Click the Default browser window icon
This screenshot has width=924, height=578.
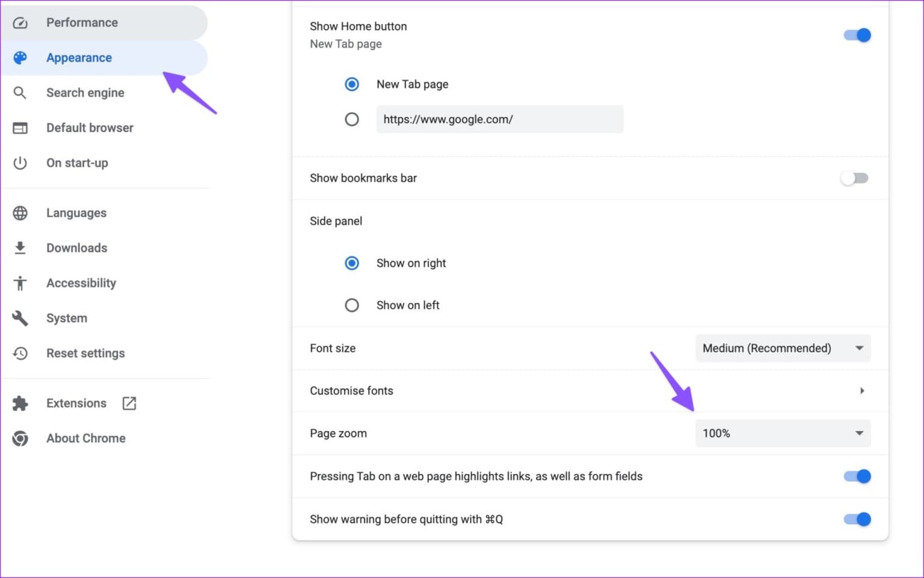click(x=20, y=128)
